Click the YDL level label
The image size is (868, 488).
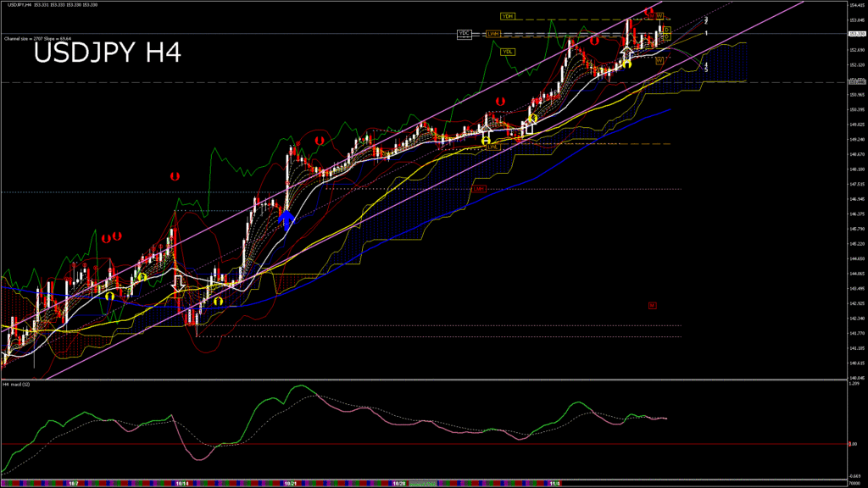508,52
